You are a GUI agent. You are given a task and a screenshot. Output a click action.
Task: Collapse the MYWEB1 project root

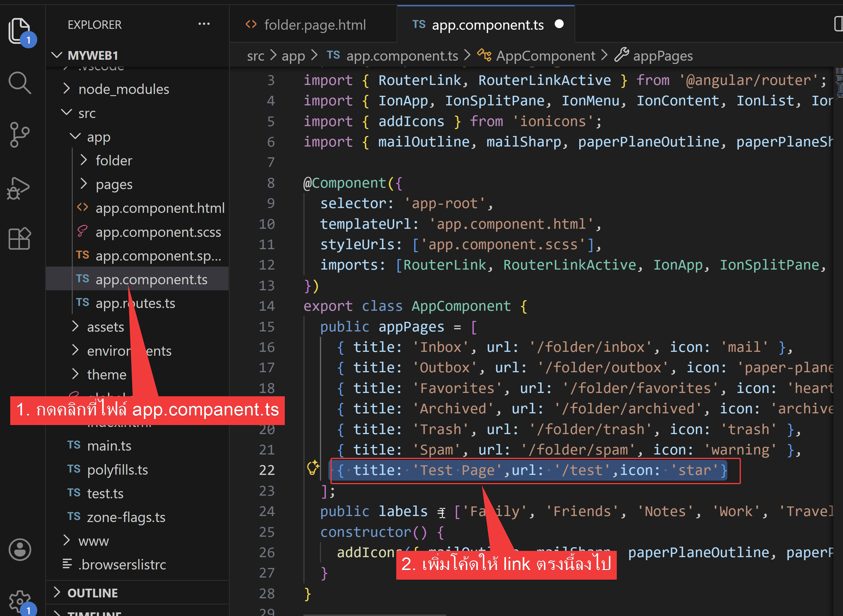coord(93,56)
